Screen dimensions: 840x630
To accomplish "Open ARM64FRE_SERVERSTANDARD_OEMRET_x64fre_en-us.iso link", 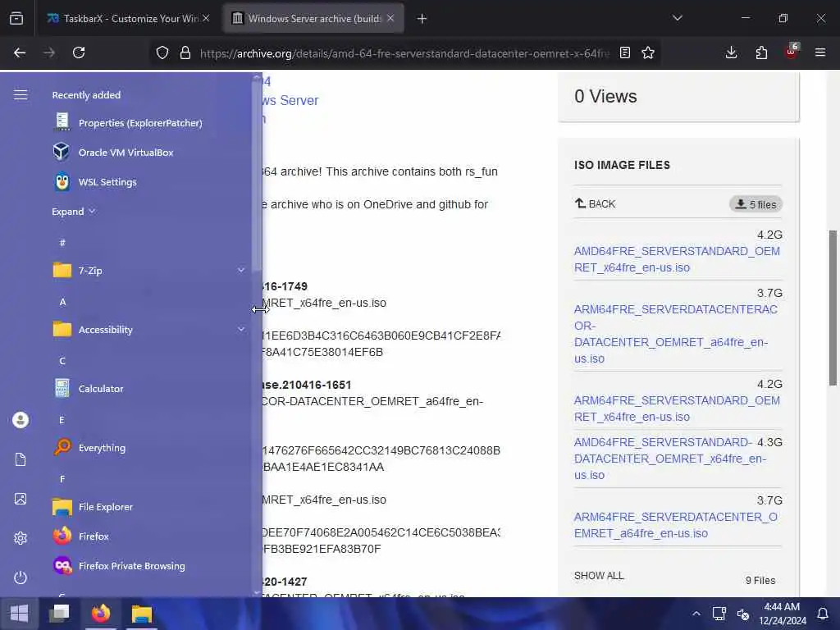I will pos(677,409).
